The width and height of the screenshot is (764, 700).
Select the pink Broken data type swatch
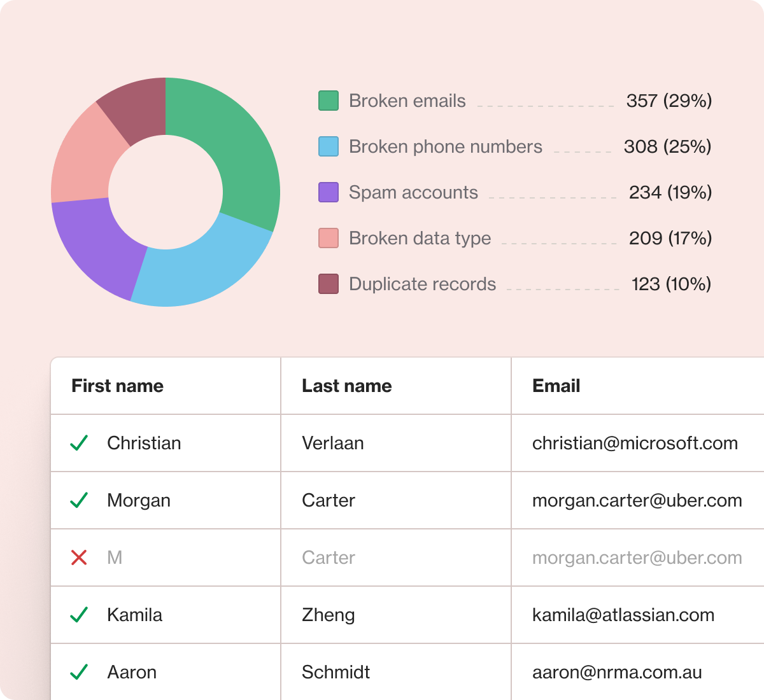point(329,238)
